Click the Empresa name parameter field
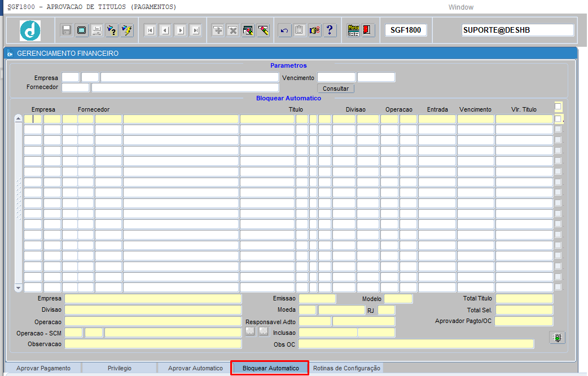 point(190,78)
